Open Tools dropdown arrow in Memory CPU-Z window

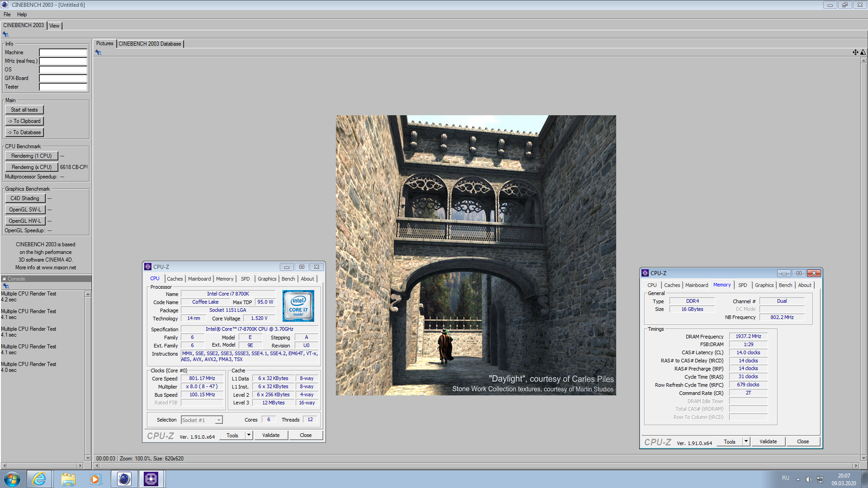[746, 441]
